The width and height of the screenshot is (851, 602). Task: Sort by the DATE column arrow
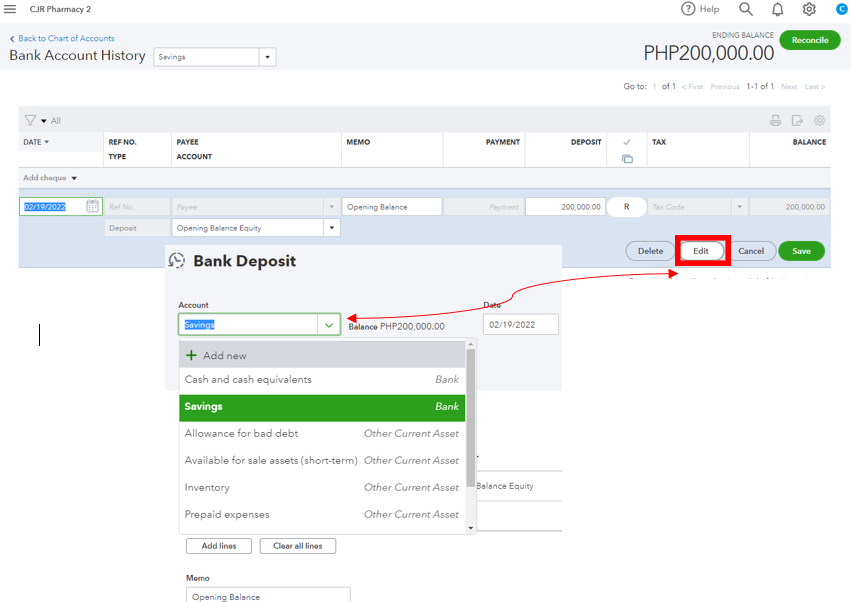coord(47,142)
